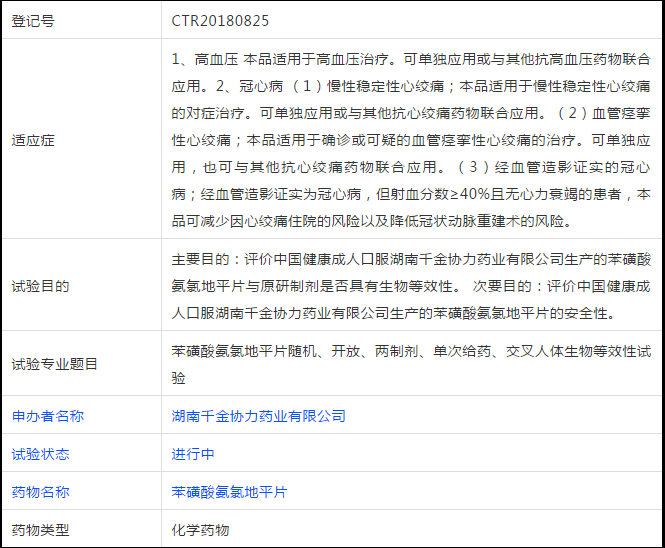The width and height of the screenshot is (665, 548).
Task: Open sponsor link 湖南千金协力药业有限公司
Action: click(x=258, y=416)
